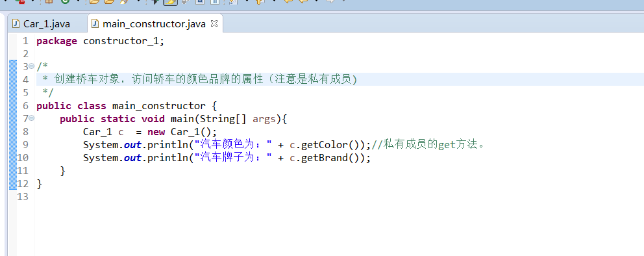Click line number 9 in the gutter
The width and height of the screenshot is (644, 256).
25,145
